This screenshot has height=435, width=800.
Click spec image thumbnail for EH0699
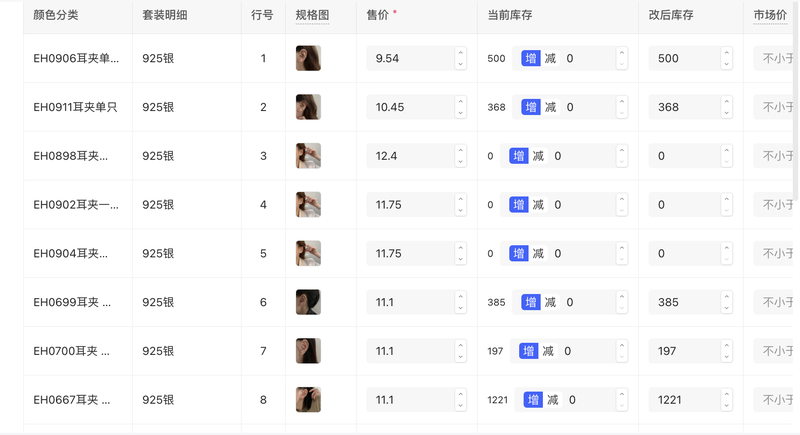(308, 302)
